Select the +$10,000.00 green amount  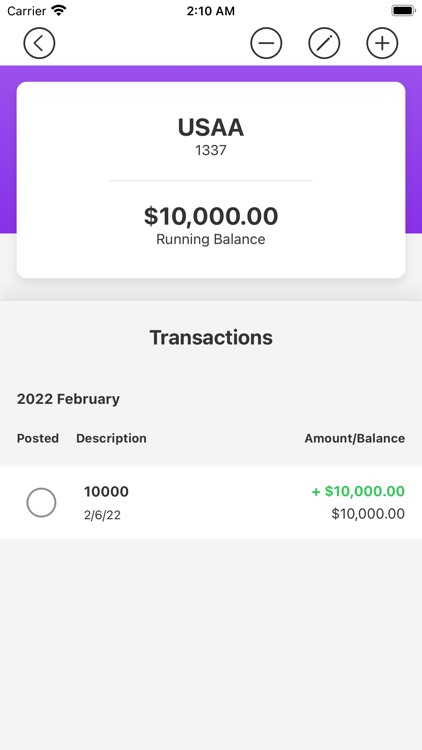point(358,491)
